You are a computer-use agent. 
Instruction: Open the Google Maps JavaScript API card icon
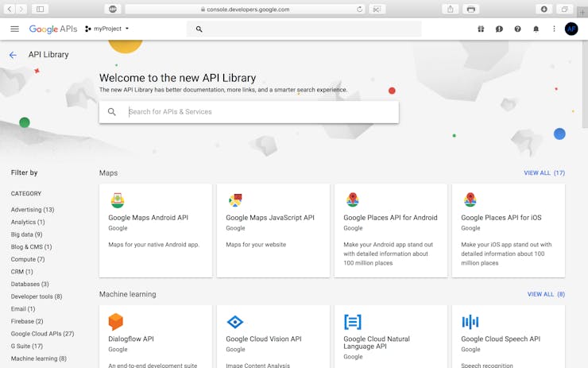click(235, 200)
